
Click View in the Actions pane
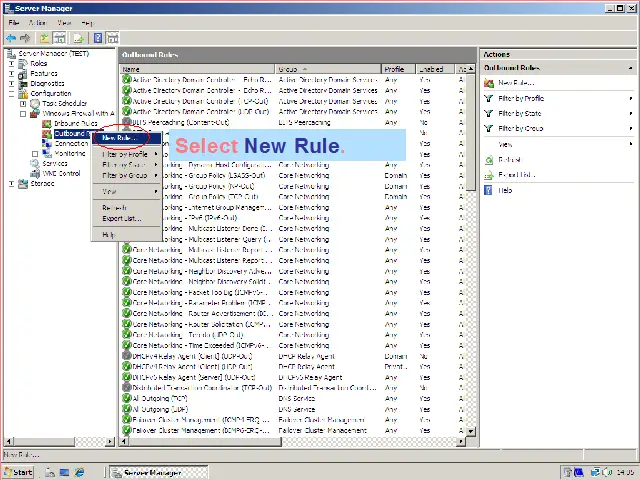505,144
